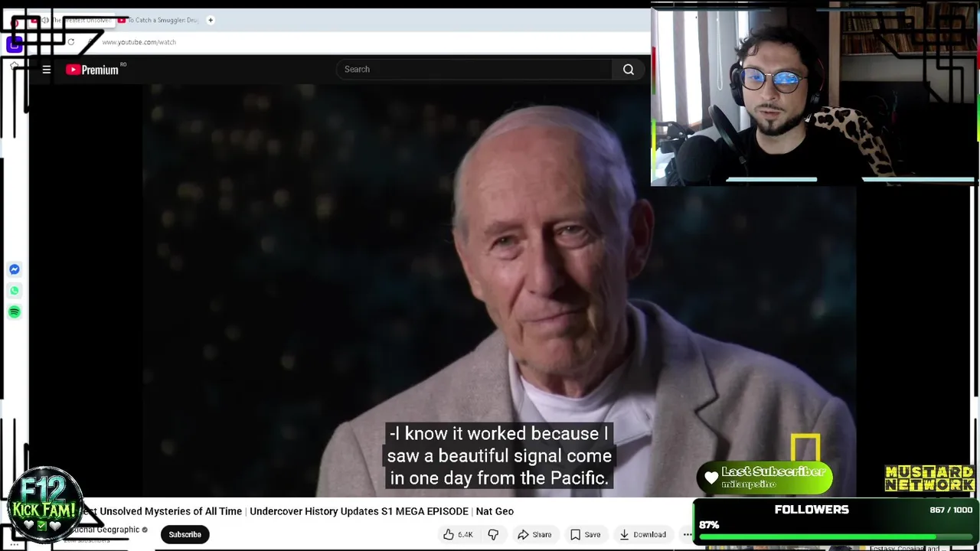Focus the YouTube Search field
This screenshot has height=551, width=980.
click(475, 70)
